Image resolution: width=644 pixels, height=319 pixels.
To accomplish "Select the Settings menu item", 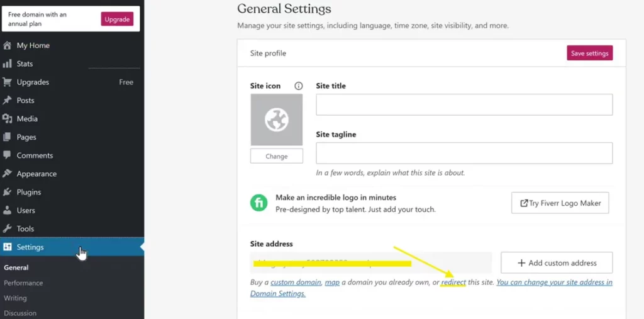I will point(72,247).
